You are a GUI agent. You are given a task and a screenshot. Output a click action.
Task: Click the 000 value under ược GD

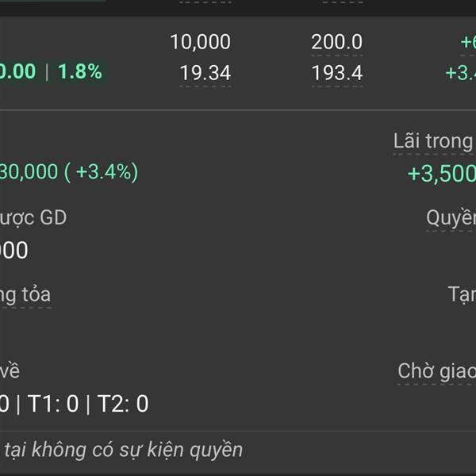click(x=14, y=251)
